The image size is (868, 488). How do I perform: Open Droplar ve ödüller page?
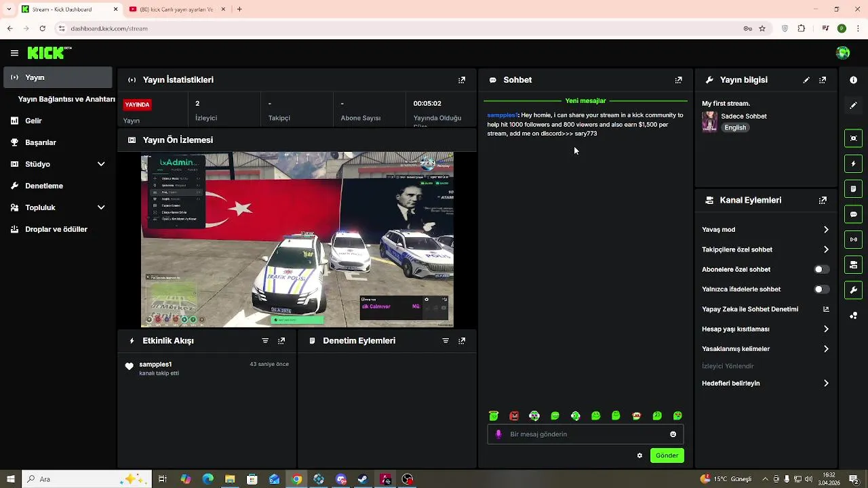(58, 229)
